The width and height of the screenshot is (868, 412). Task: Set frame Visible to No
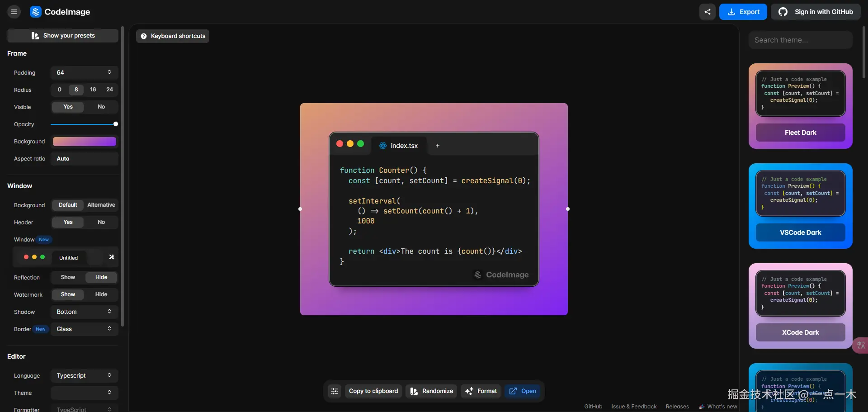pyautogui.click(x=101, y=107)
